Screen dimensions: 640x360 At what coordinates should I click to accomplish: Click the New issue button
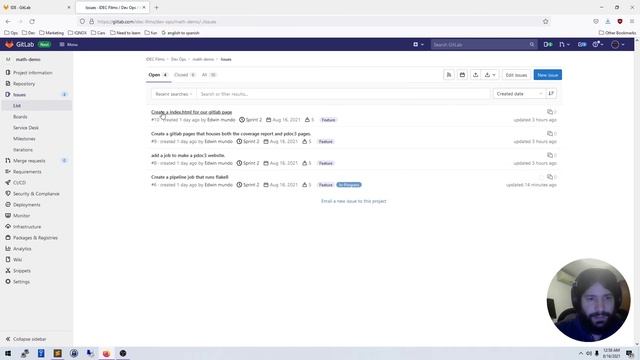pyautogui.click(x=547, y=75)
